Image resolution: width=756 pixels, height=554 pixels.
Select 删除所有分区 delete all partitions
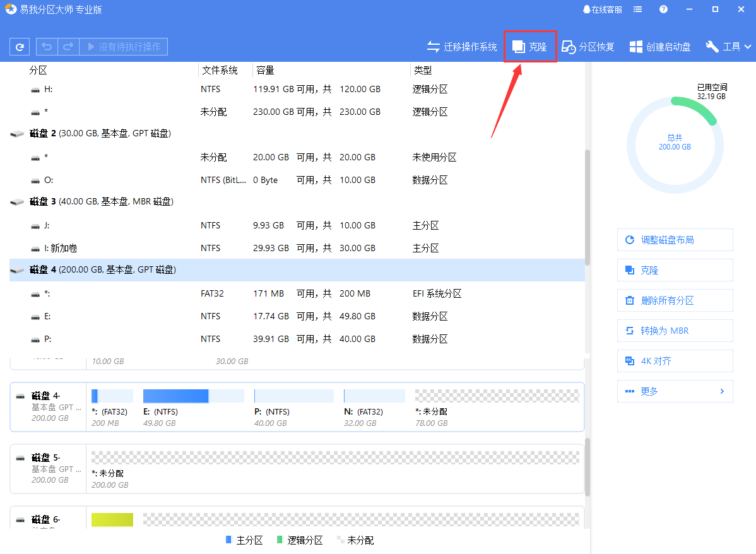pos(675,300)
